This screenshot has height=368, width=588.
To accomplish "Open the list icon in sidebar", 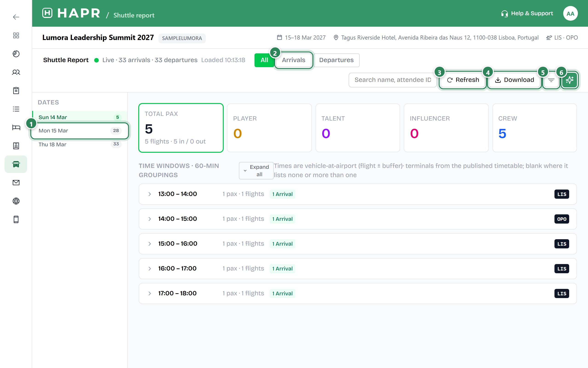I will coord(16,109).
